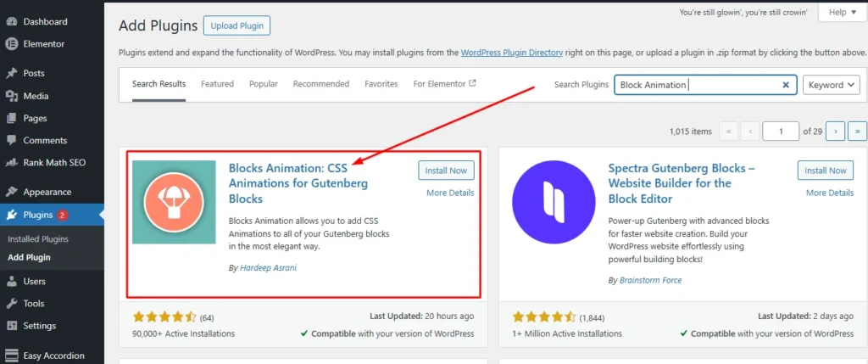Switch to the Featured tab
Viewport: 868px width, 364px height.
coord(217,84)
